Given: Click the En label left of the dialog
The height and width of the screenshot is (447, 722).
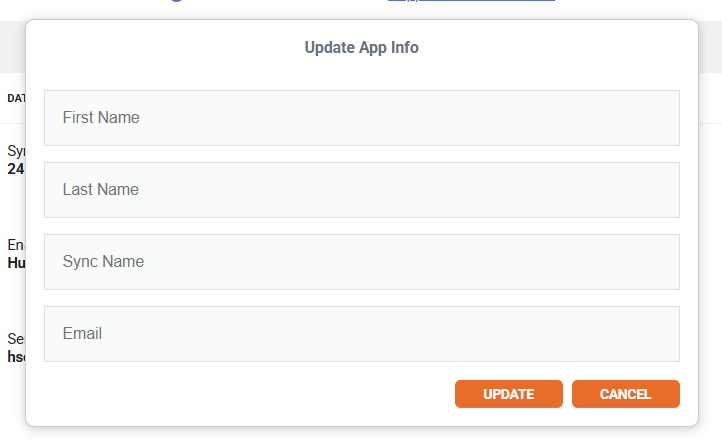Looking at the screenshot, I should [16, 244].
